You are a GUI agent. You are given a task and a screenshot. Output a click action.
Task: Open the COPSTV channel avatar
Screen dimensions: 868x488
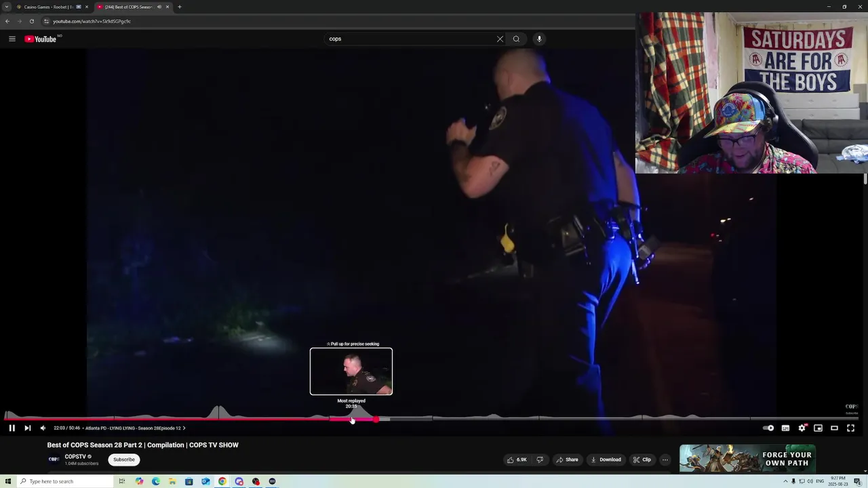pos(54,460)
